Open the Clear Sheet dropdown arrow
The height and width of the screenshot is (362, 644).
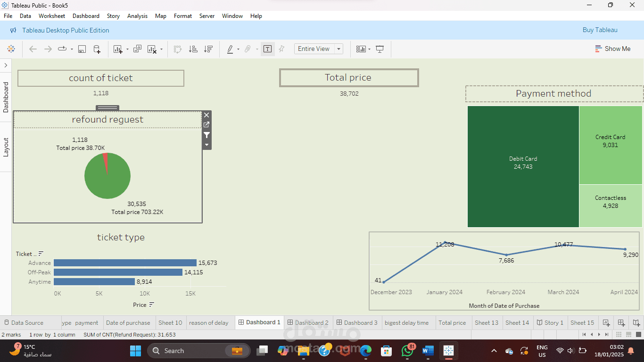161,49
